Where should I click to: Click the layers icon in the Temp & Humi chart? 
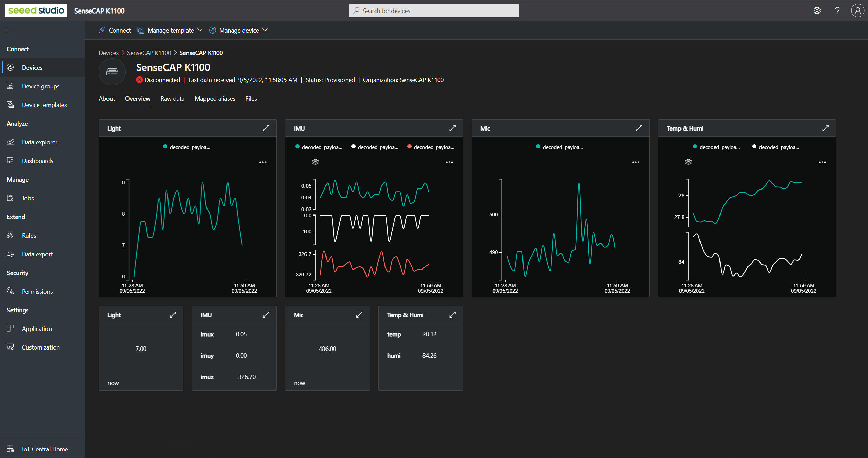pos(688,162)
